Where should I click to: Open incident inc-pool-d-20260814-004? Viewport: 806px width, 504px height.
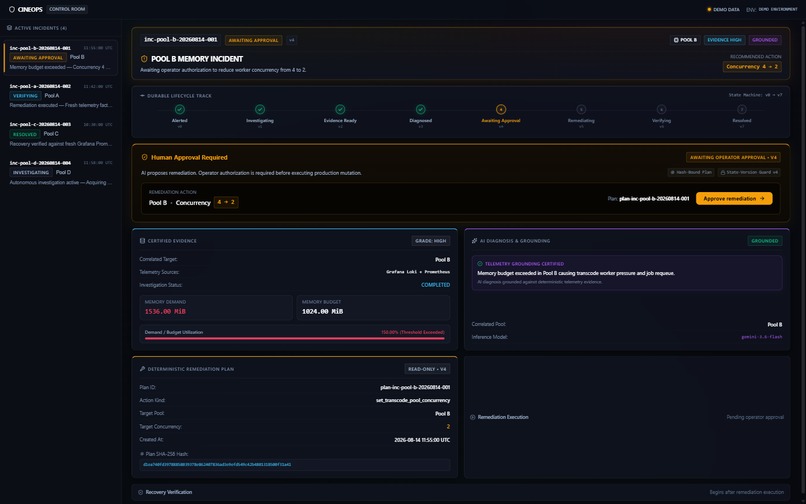click(61, 172)
